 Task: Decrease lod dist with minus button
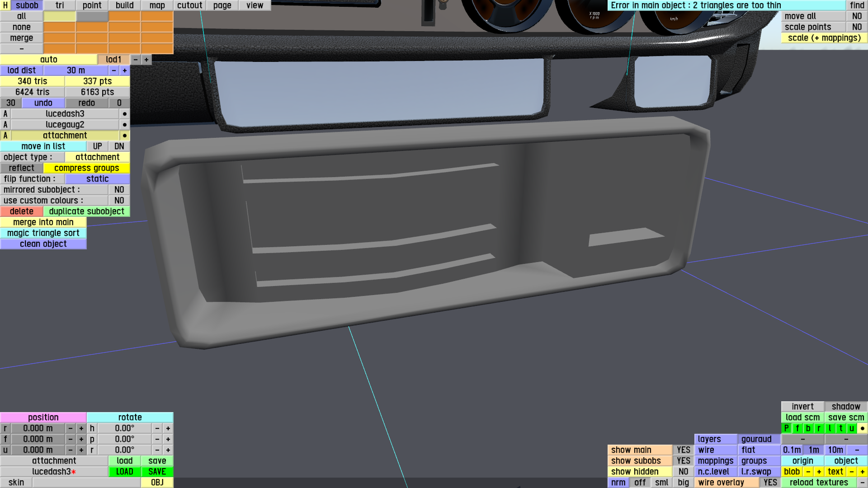pyautogui.click(x=114, y=70)
